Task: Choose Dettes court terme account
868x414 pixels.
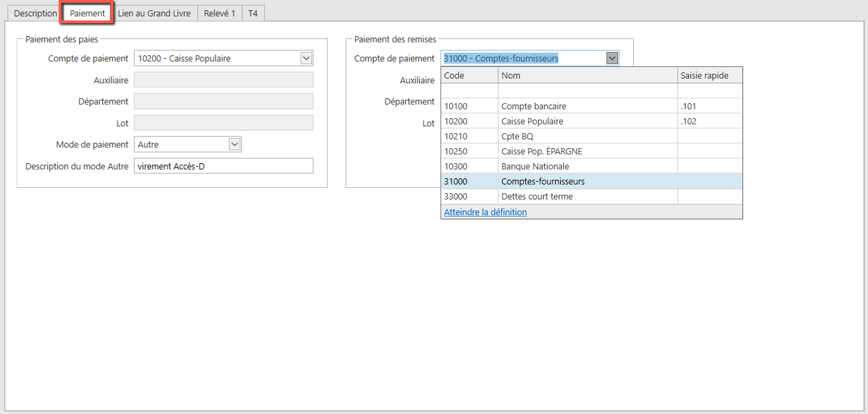Action: (x=591, y=196)
